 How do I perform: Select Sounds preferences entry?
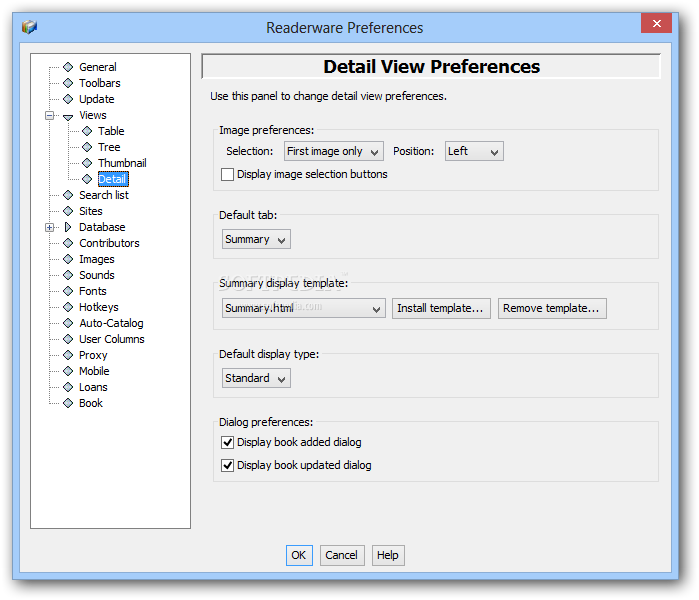point(97,275)
